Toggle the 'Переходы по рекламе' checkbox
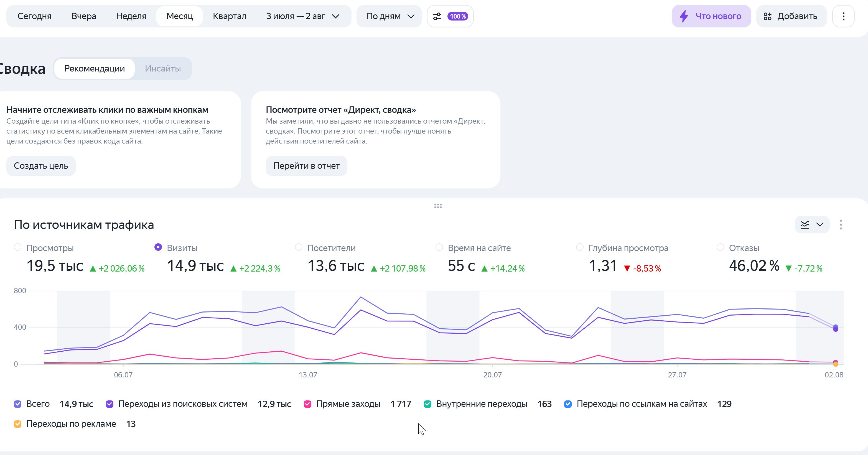The width and height of the screenshot is (868, 455). coord(17,424)
